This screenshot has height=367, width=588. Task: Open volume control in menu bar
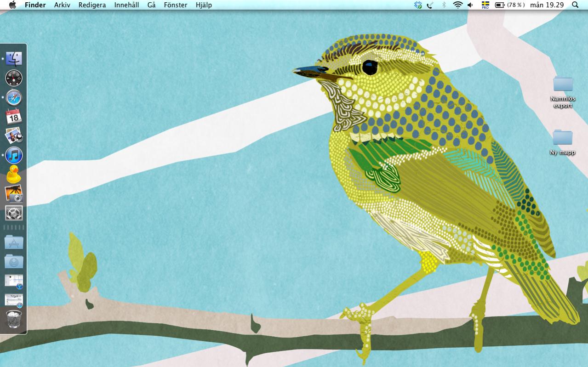470,5
